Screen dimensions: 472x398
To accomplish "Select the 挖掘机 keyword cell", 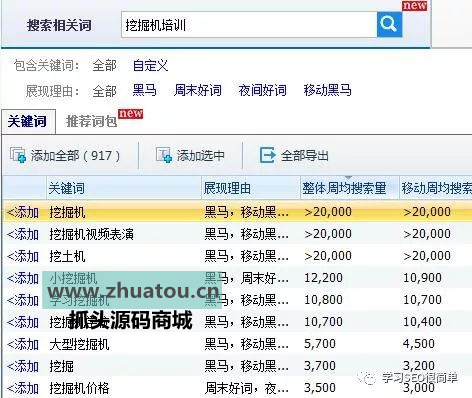I will coord(67,212).
